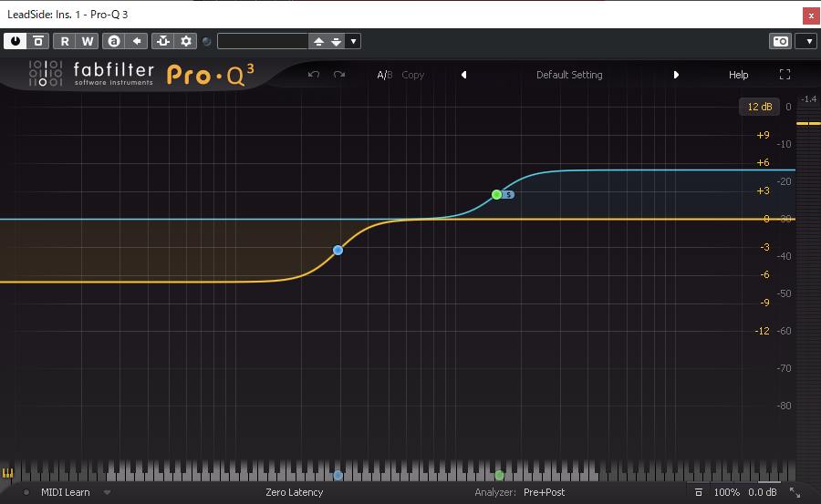The height and width of the screenshot is (504, 821).
Task: Open the 12 dB display range selector
Action: coord(759,107)
